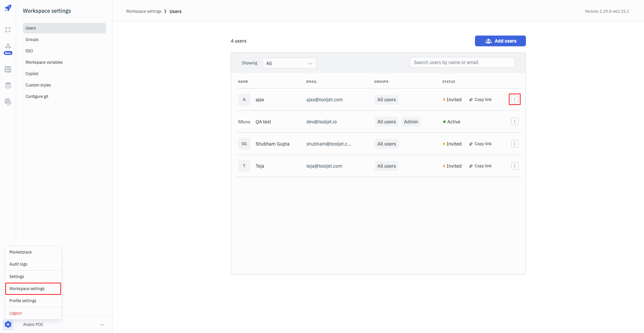
Task: Open the three-dot menu for Teja
Action: [515, 166]
